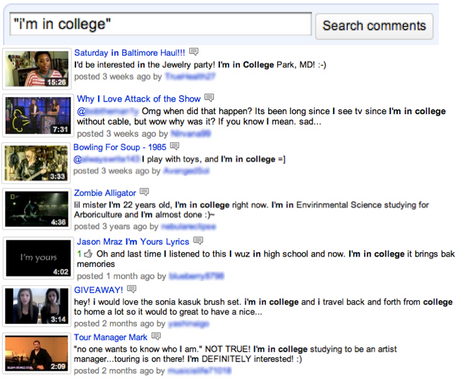Click the text "posted 1 month ago by"
Image resolution: width=460 pixels, height=379 pixels.
(121, 276)
